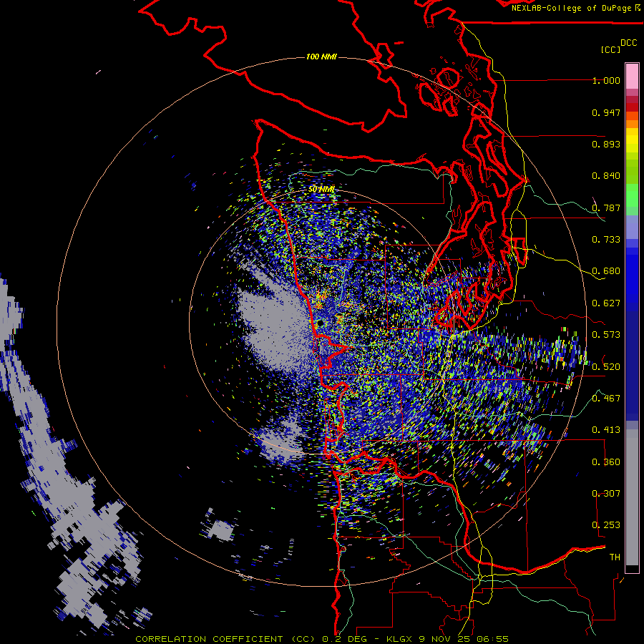Click the pink top segment of color bar

tap(632, 76)
